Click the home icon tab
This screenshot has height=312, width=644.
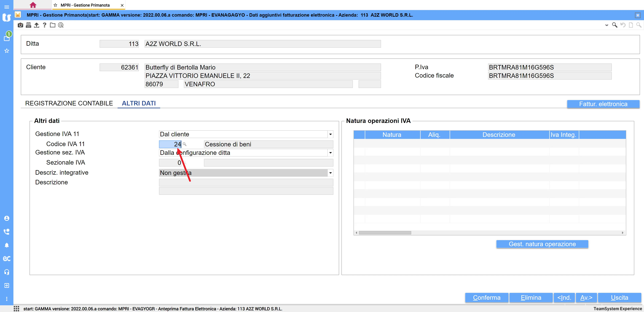point(33,5)
